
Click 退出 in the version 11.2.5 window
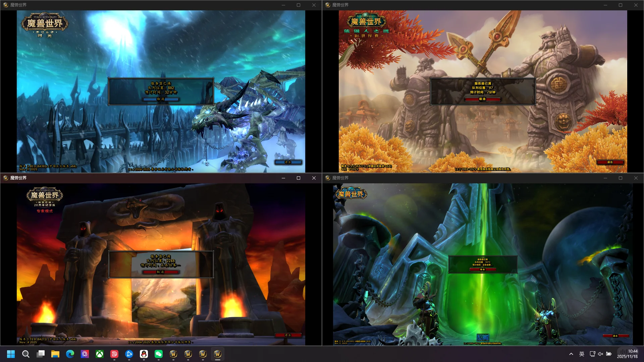tap(615, 336)
